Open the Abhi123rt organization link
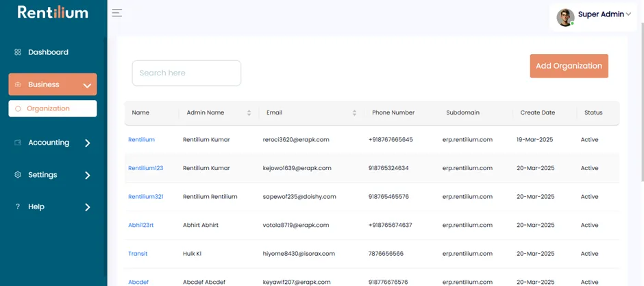This screenshot has height=286, width=644. 141,225
